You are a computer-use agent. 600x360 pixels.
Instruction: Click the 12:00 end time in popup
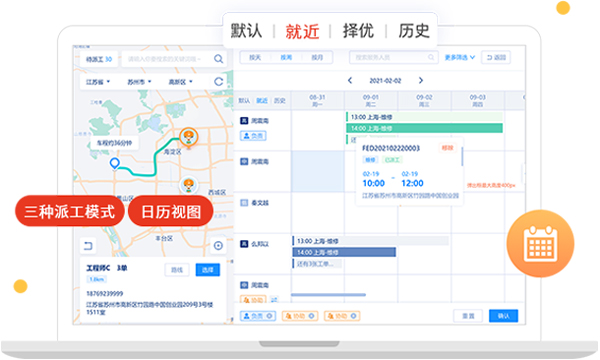pyautogui.click(x=412, y=183)
